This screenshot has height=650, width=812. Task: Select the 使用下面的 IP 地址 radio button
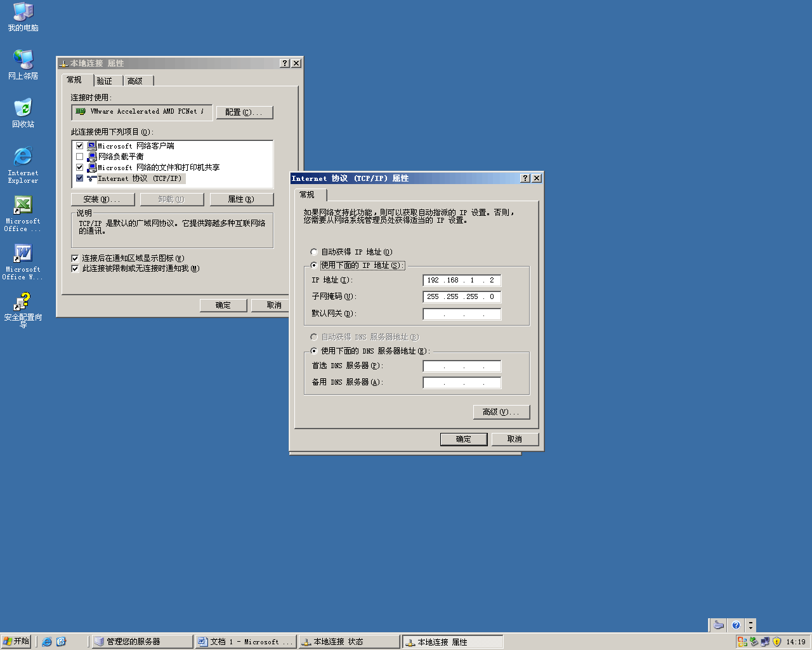[x=314, y=265]
